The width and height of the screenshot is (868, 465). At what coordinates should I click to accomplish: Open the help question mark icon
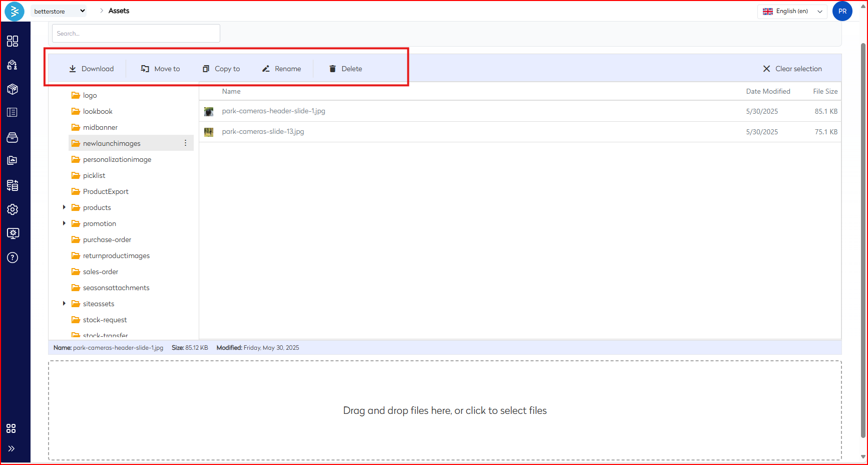click(13, 258)
